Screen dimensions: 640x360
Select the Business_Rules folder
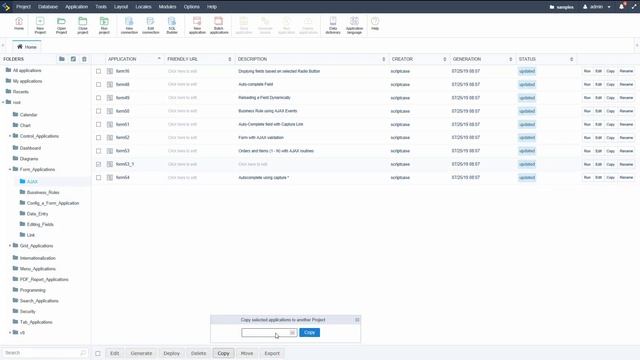(43, 192)
